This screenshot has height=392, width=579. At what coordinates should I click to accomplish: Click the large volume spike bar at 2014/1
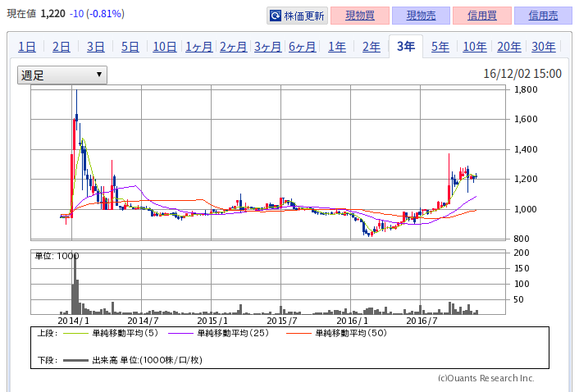point(75,283)
